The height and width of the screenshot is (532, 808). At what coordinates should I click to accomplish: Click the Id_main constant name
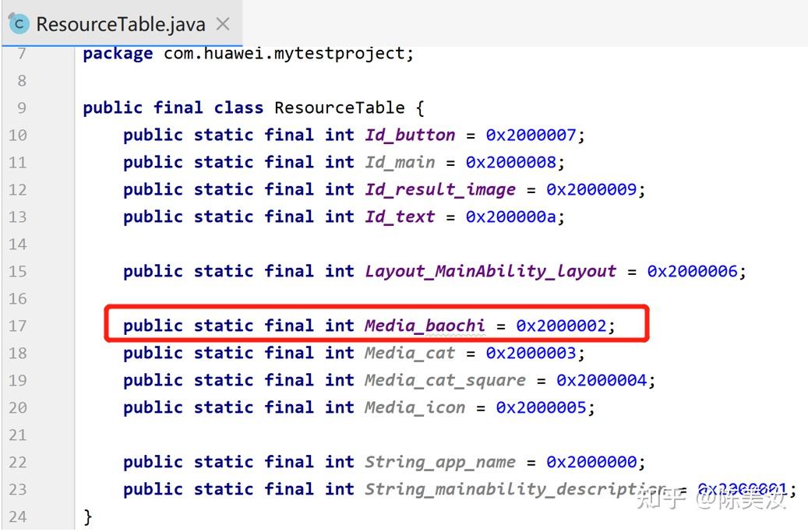click(400, 163)
